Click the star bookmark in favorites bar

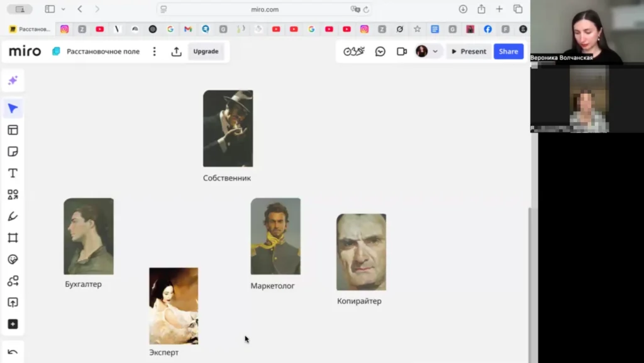418,29
